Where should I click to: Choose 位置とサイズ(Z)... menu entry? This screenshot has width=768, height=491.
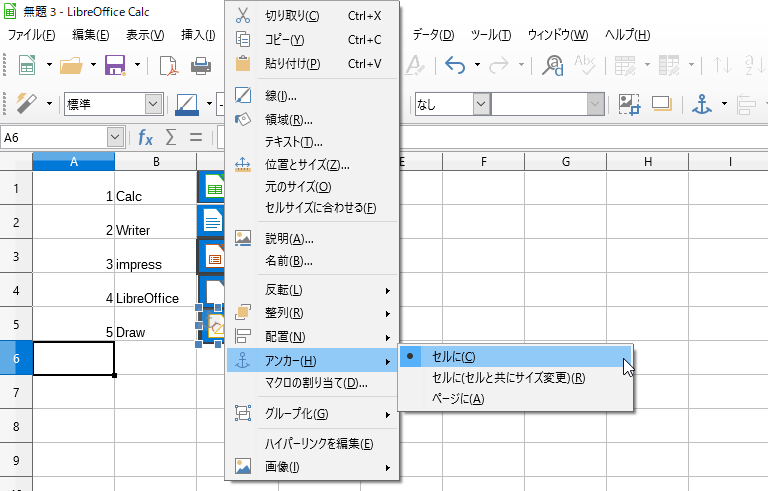point(312,165)
